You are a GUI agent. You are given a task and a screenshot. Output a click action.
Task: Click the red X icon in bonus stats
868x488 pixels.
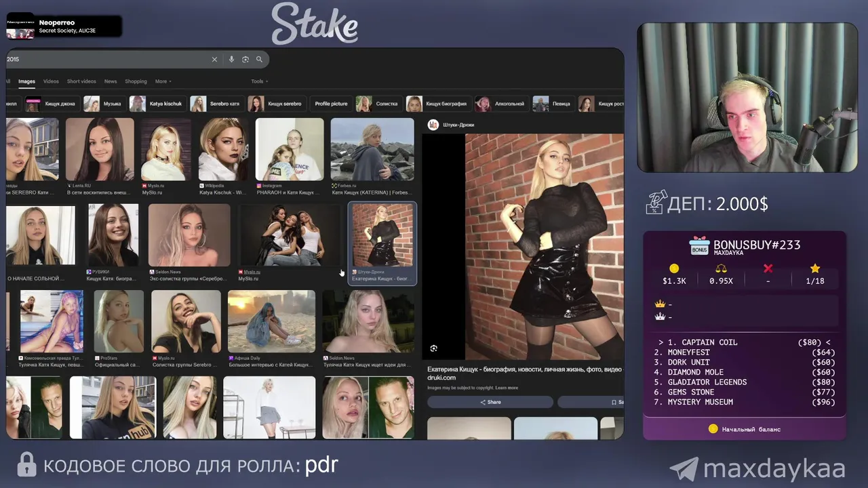click(768, 268)
